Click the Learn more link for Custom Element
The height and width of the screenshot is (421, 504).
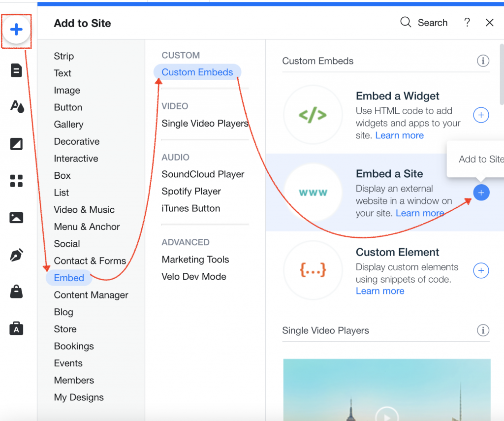coord(380,291)
